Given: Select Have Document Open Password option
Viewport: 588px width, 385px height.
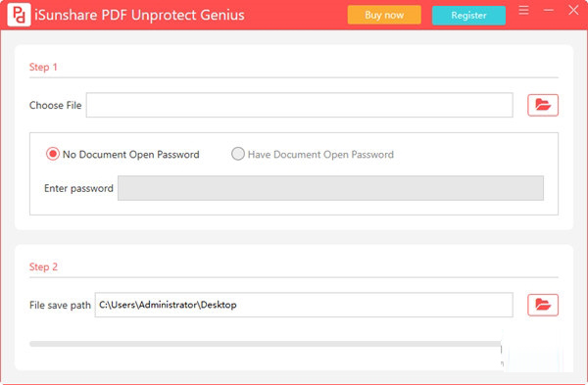Looking at the screenshot, I should pyautogui.click(x=313, y=154).
